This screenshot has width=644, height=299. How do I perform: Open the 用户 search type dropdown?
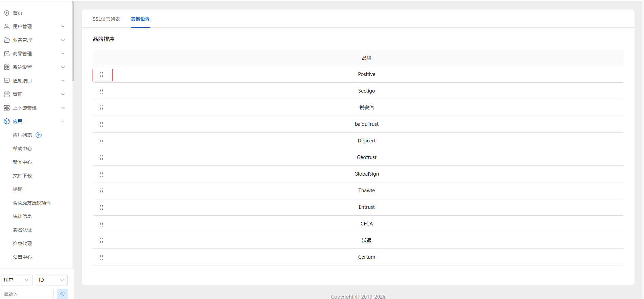[16, 280]
